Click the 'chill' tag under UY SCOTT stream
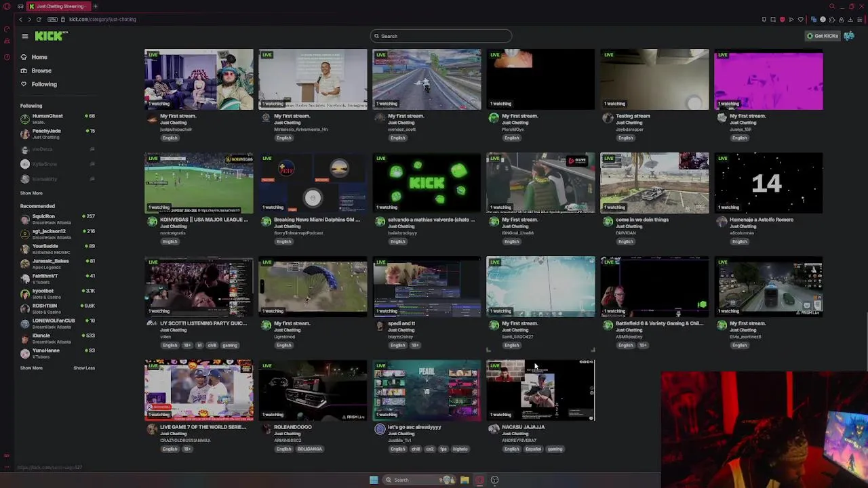This screenshot has width=868, height=488. pyautogui.click(x=212, y=345)
